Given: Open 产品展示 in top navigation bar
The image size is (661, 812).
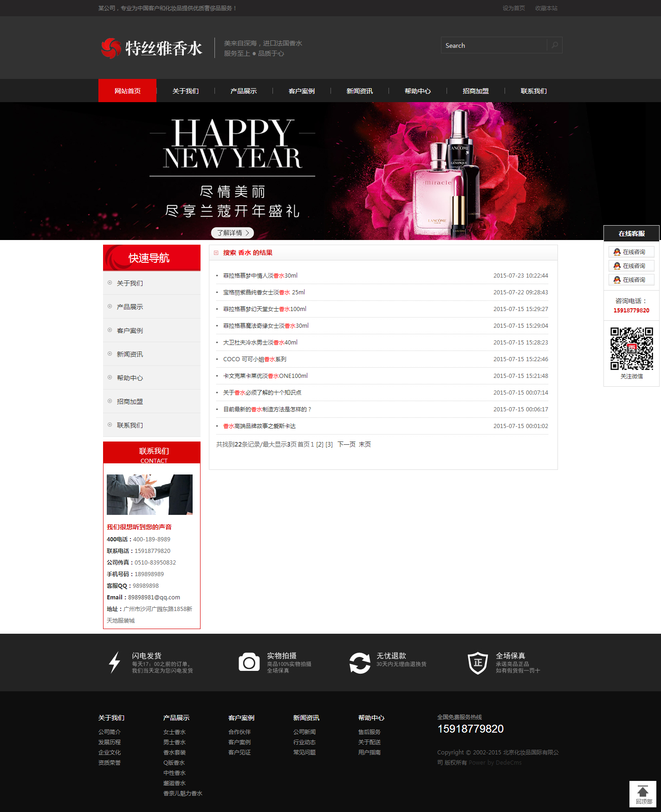Looking at the screenshot, I should [244, 91].
